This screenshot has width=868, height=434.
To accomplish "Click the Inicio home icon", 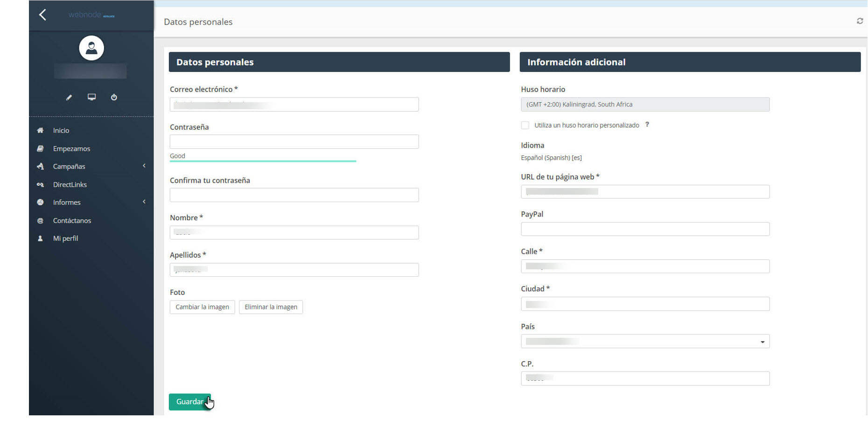I will coord(41,131).
